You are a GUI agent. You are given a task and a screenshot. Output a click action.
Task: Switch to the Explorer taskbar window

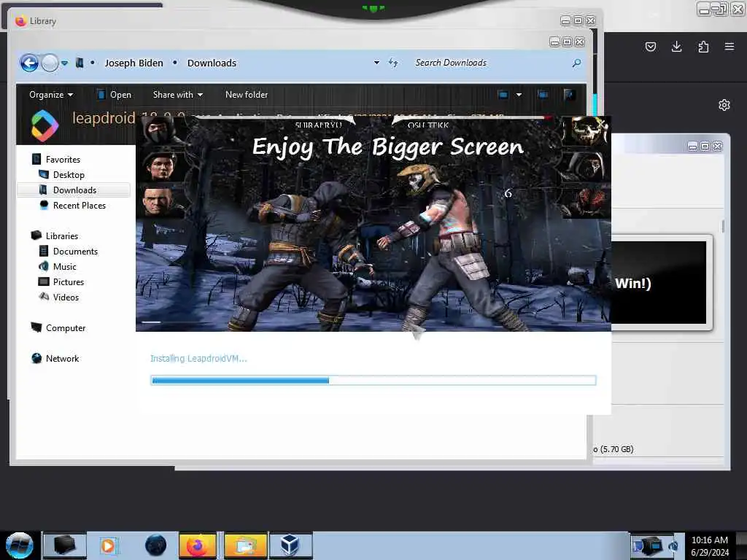245,545
